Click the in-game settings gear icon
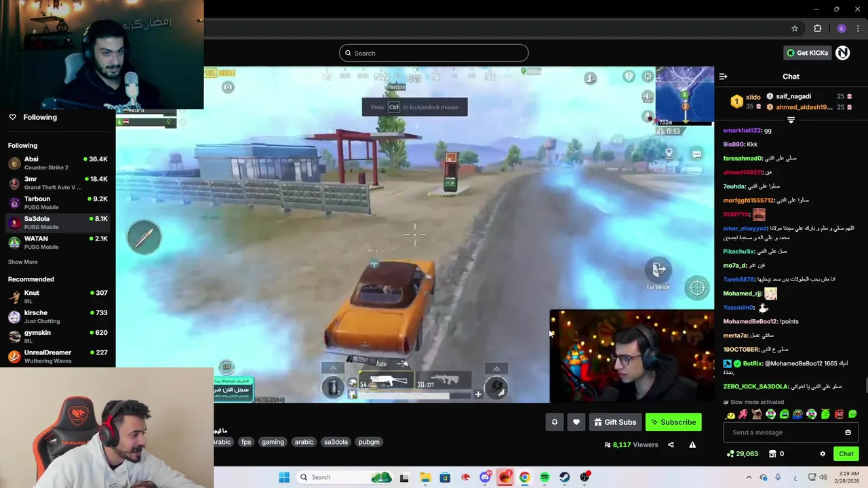Image resolution: width=868 pixels, height=488 pixels. (x=648, y=77)
